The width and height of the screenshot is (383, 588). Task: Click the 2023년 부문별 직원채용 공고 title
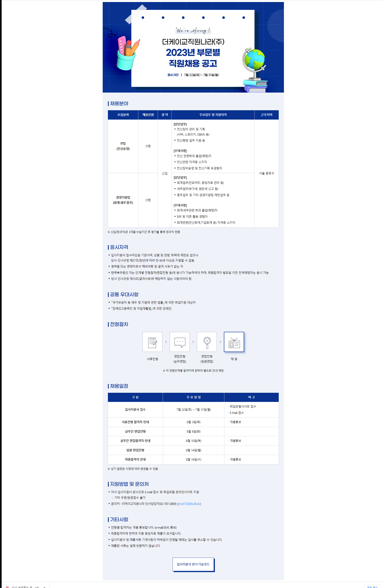(x=193, y=58)
